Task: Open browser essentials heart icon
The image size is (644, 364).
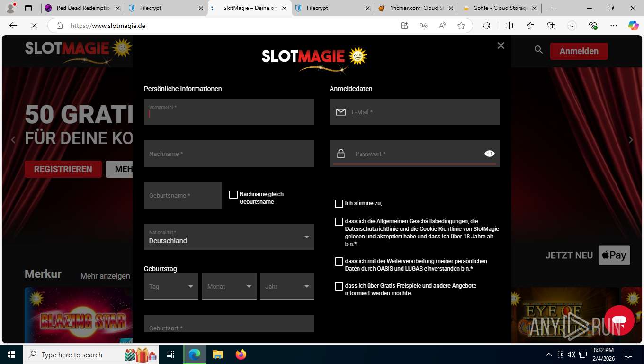Action: click(593, 26)
